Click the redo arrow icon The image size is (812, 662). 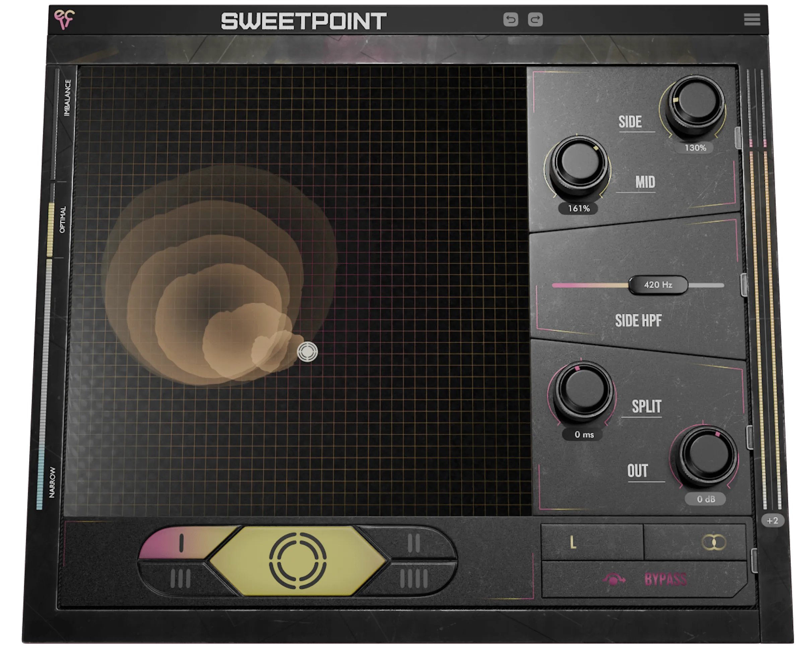(x=536, y=20)
